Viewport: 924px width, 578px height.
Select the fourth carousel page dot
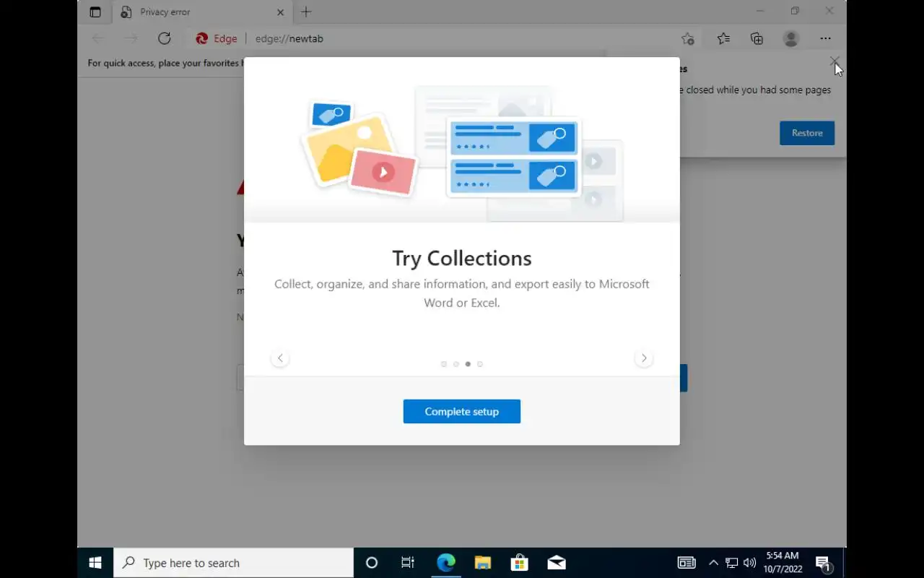coord(480,364)
